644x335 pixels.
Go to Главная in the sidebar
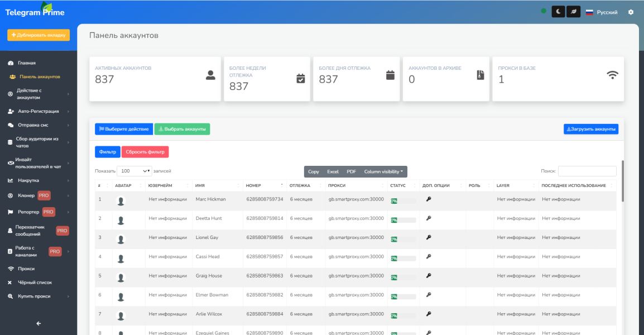point(26,63)
